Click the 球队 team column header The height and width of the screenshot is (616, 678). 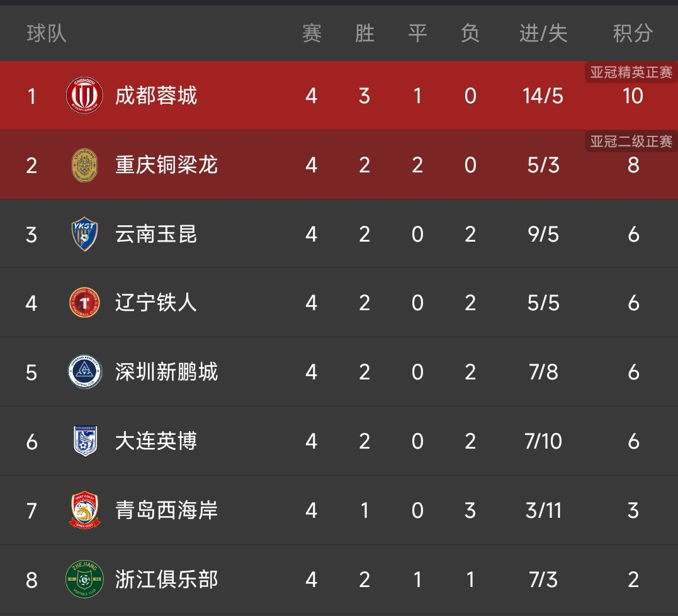(x=47, y=33)
